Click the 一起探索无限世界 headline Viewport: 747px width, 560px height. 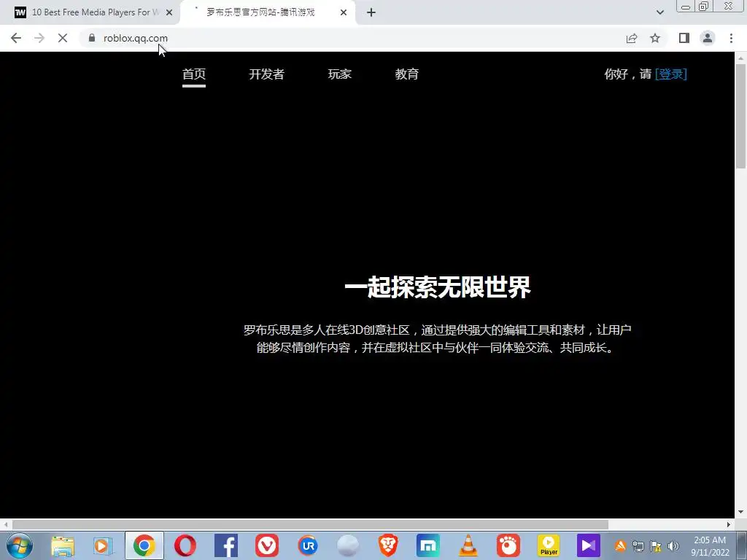point(438,287)
